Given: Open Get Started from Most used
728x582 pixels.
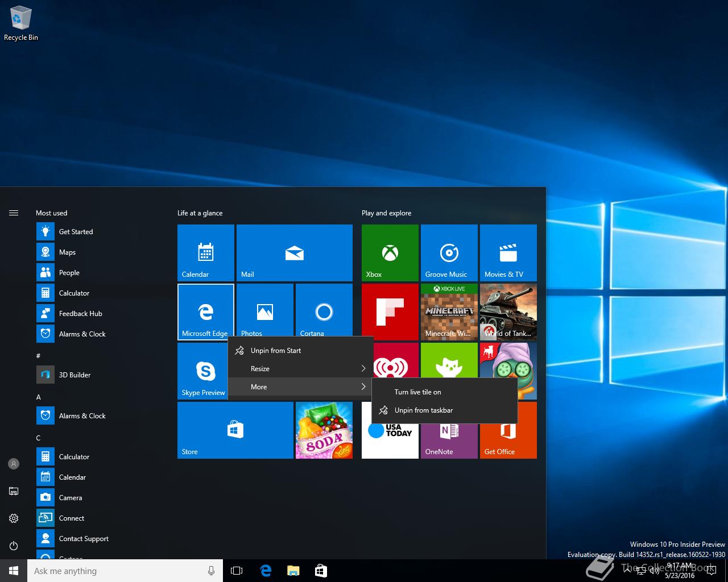Looking at the screenshot, I should click(100, 232).
